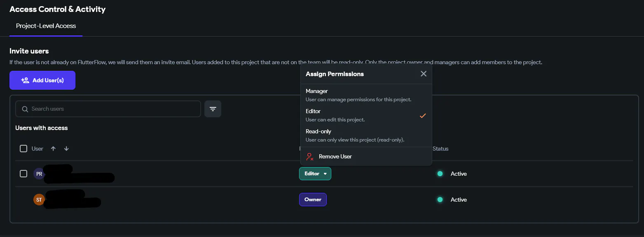The width and height of the screenshot is (644, 237).
Task: Click the orange checkmark beside Editor
Action: point(422,116)
